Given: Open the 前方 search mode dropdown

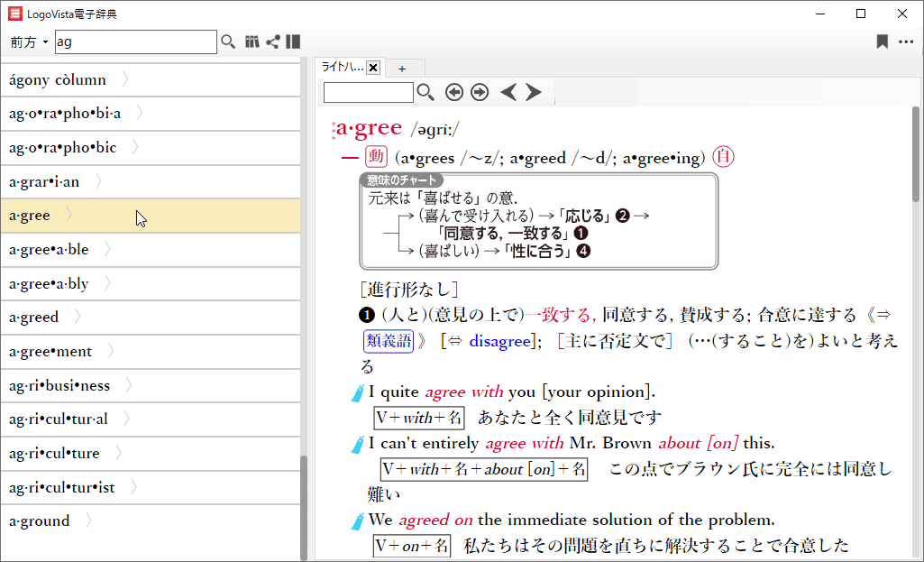Looking at the screenshot, I should click(x=28, y=42).
